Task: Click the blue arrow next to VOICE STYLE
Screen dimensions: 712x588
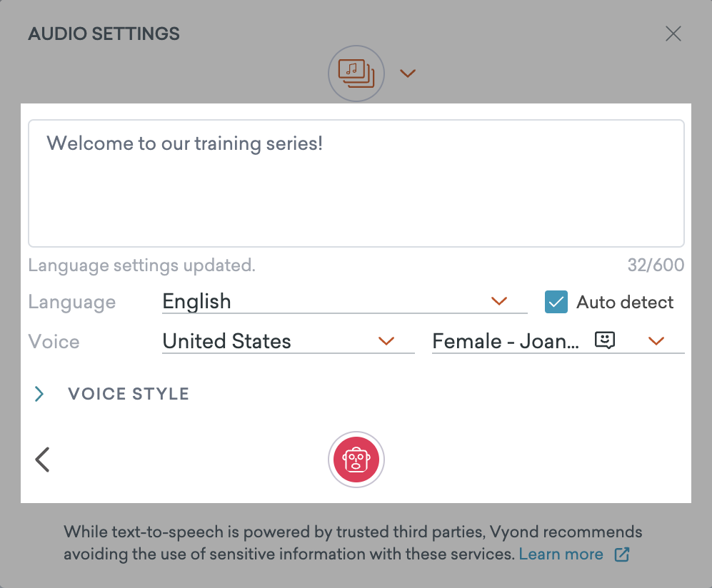Action: click(39, 393)
